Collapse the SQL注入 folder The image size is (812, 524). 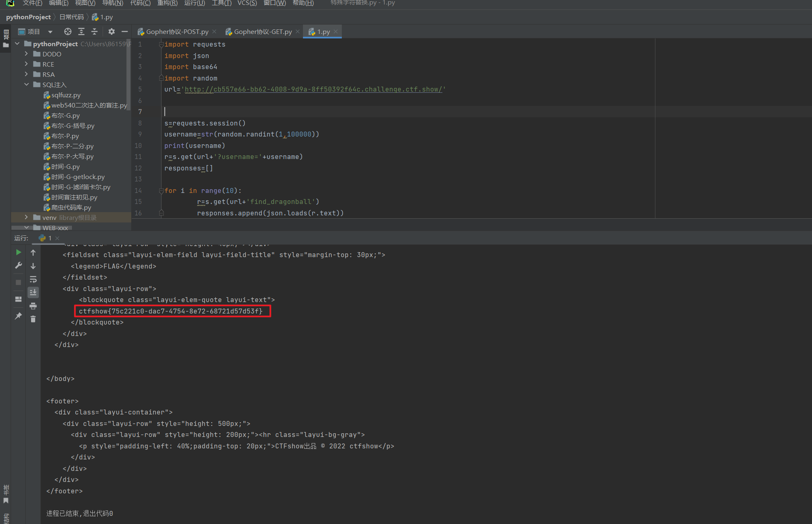coord(26,84)
